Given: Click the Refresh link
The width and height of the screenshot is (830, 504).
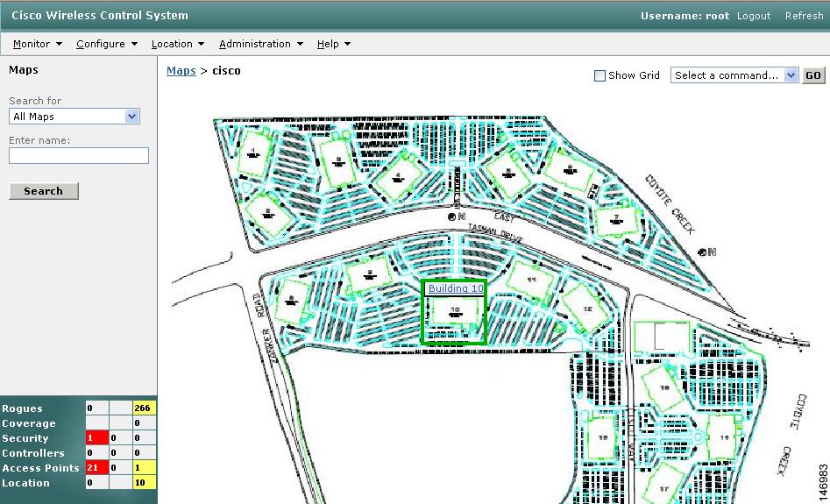Looking at the screenshot, I should click(804, 16).
